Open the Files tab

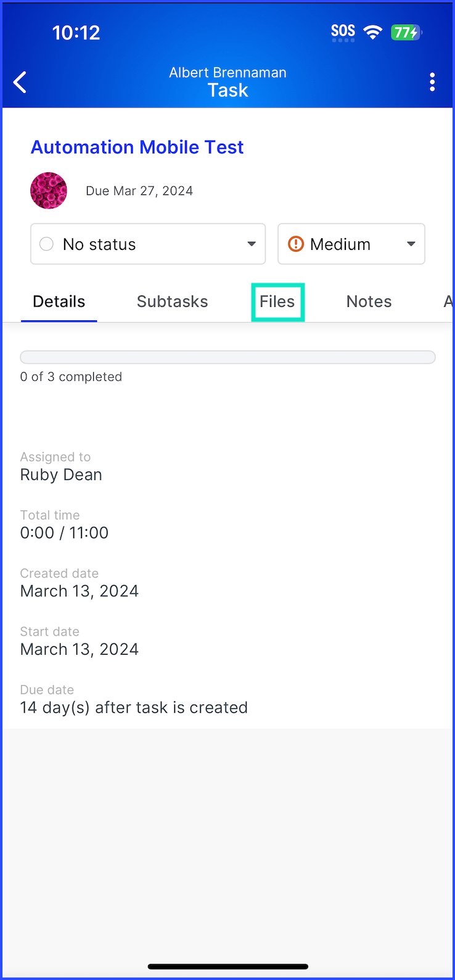(x=277, y=302)
